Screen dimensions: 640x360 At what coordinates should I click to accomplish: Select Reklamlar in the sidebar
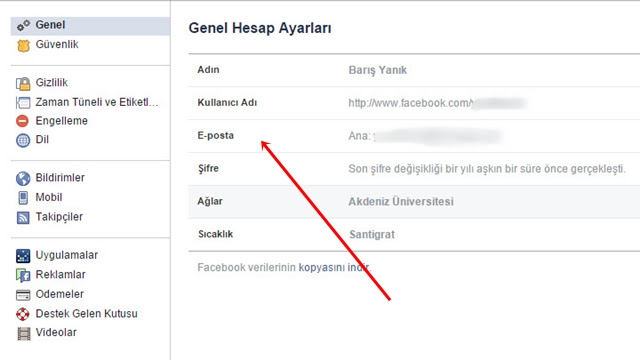pos(60,274)
